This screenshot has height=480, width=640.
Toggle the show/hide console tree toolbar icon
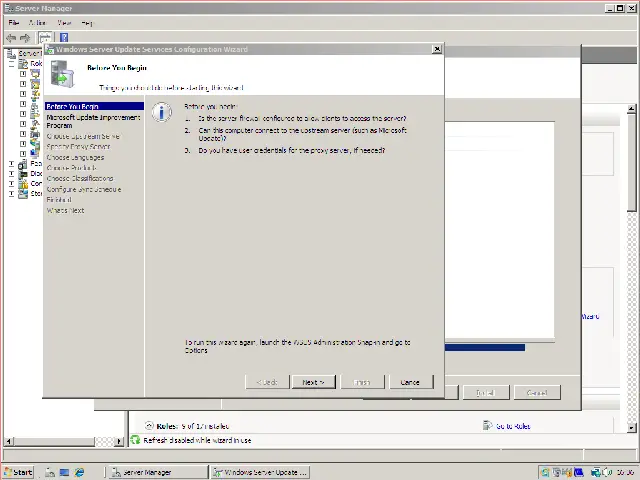coord(45,38)
